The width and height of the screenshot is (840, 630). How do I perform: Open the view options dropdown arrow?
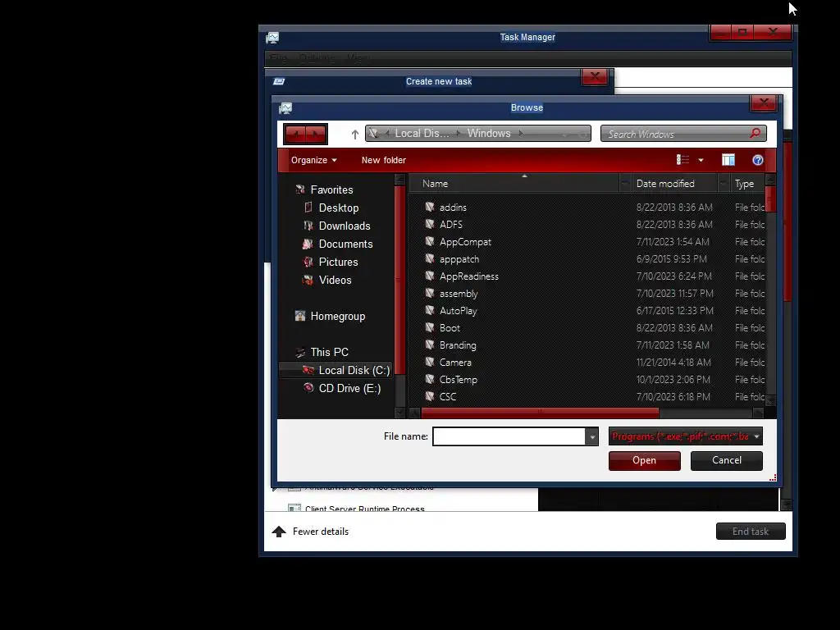[x=701, y=160]
